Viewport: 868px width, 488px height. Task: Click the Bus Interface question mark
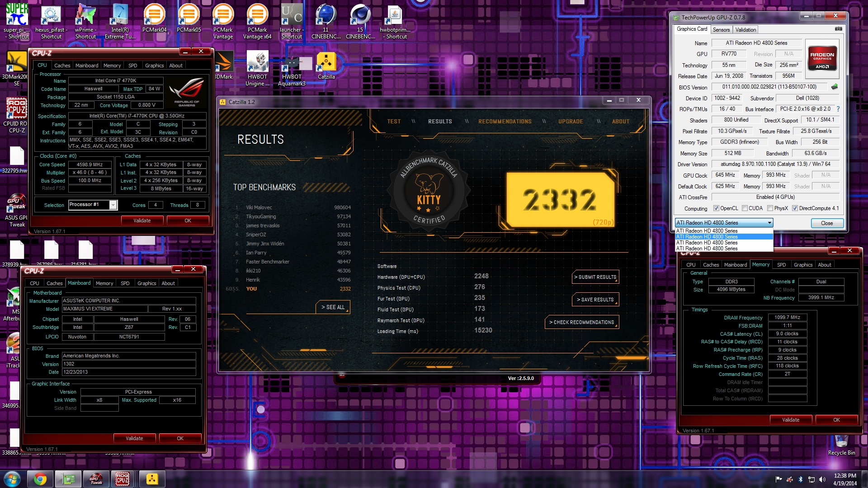838,109
